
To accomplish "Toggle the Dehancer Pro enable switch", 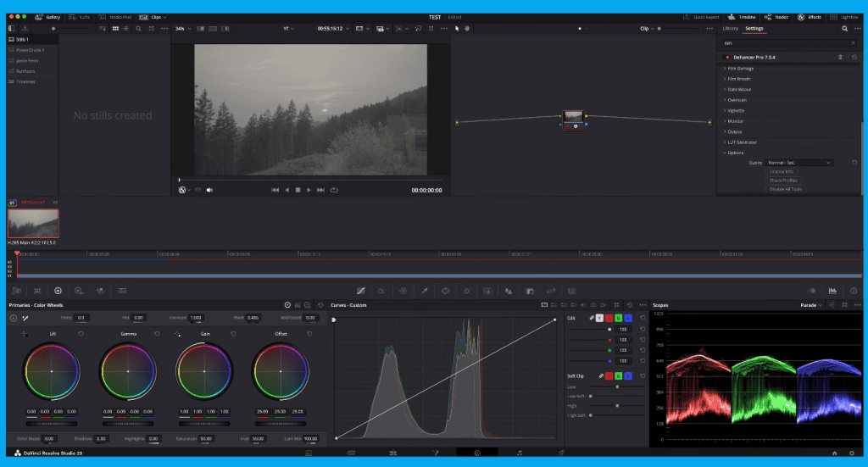I will coord(727,57).
